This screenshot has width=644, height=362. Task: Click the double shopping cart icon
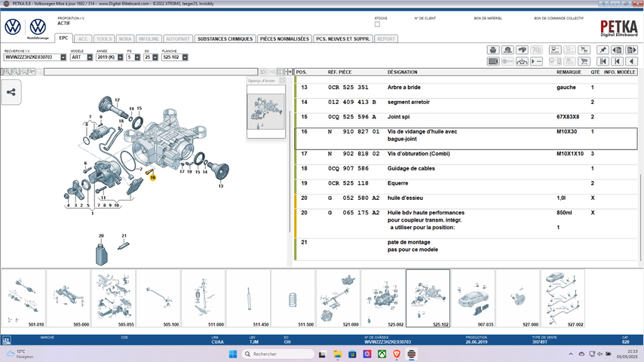click(x=584, y=50)
